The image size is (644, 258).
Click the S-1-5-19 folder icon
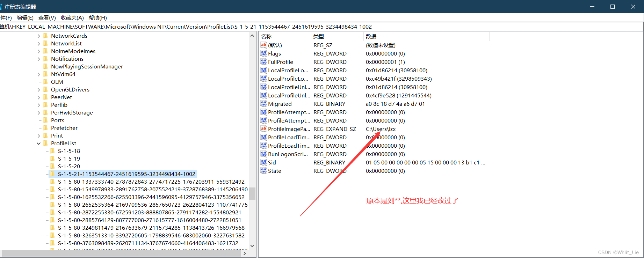pos(53,159)
